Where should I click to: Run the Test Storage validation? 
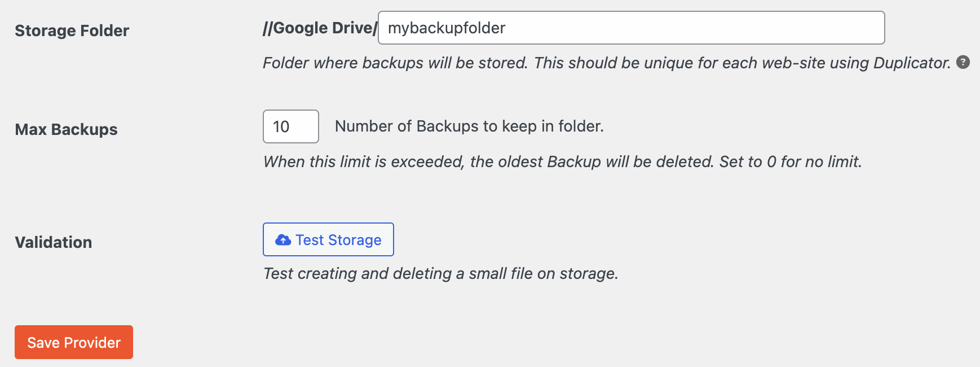coord(328,239)
